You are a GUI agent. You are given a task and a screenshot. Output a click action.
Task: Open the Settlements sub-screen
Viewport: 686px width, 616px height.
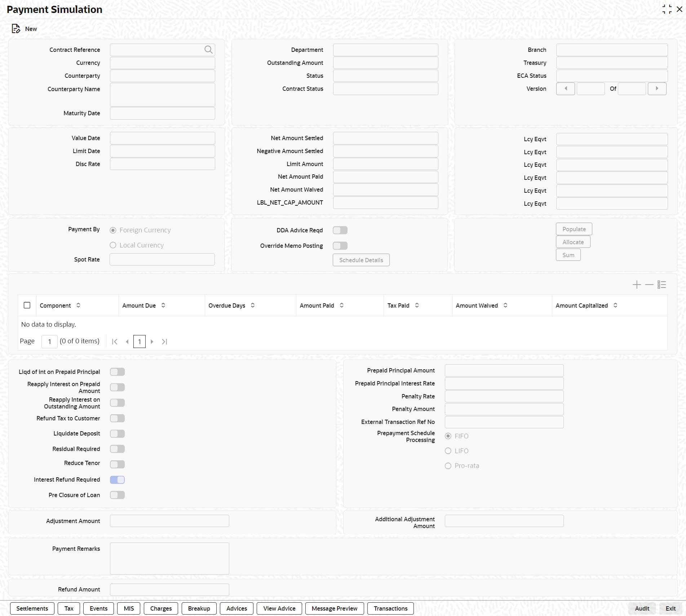click(32, 608)
